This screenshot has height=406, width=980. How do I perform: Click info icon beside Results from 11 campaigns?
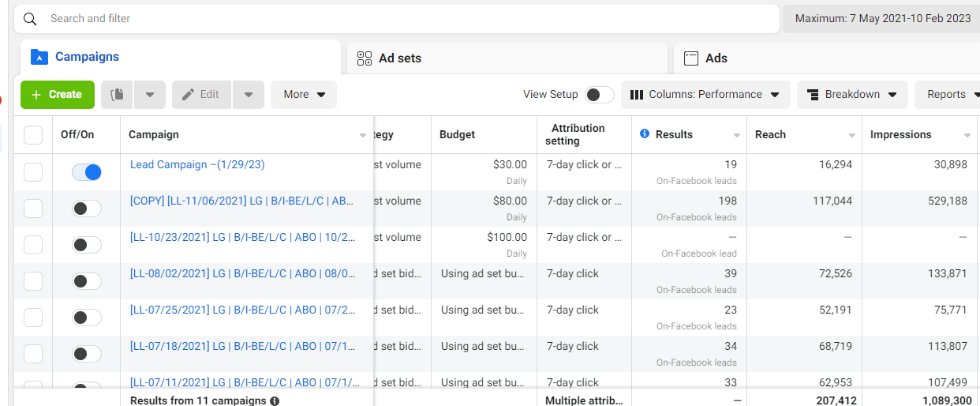point(275,400)
